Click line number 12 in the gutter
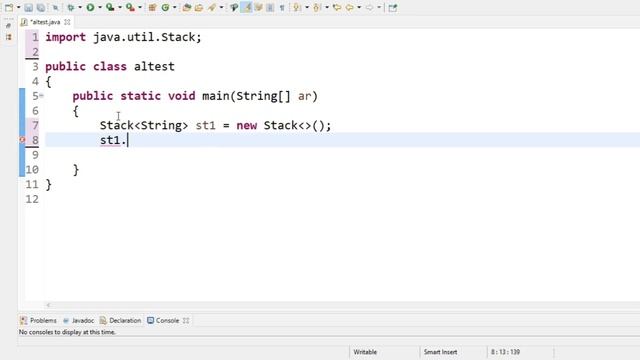Viewport: 640px width, 360px height. 32,199
